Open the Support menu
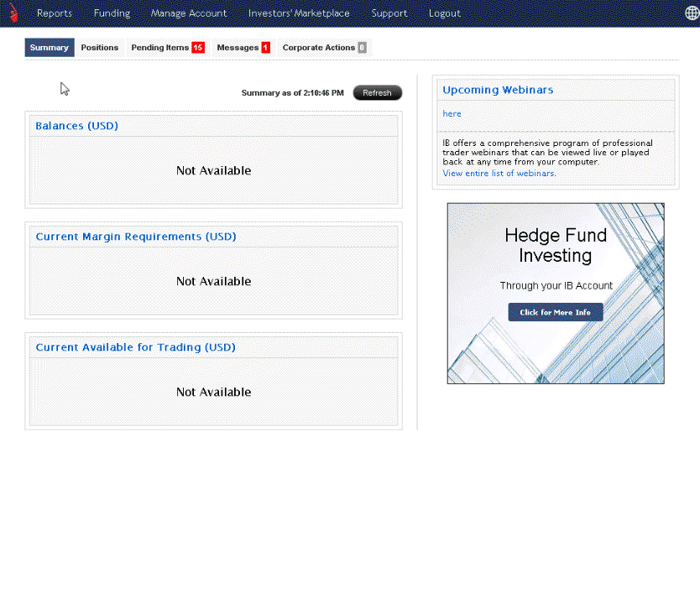 (389, 13)
